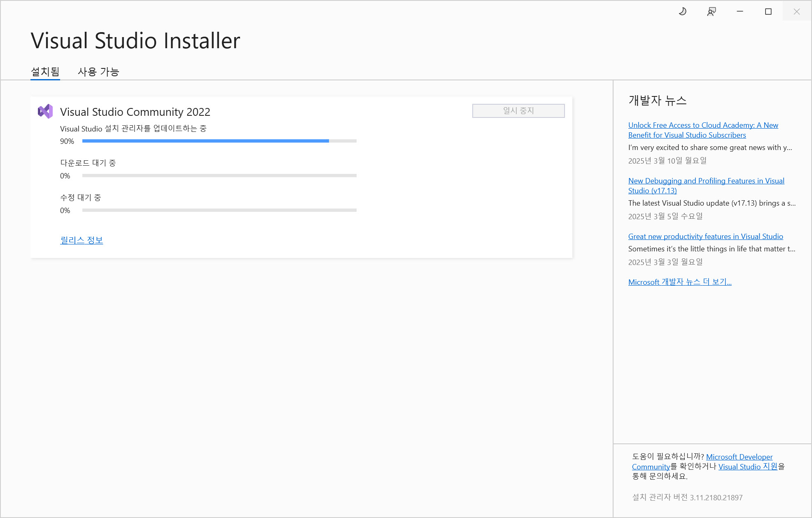The height and width of the screenshot is (518, 812).
Task: Close the Visual Studio Installer window
Action: (796, 12)
